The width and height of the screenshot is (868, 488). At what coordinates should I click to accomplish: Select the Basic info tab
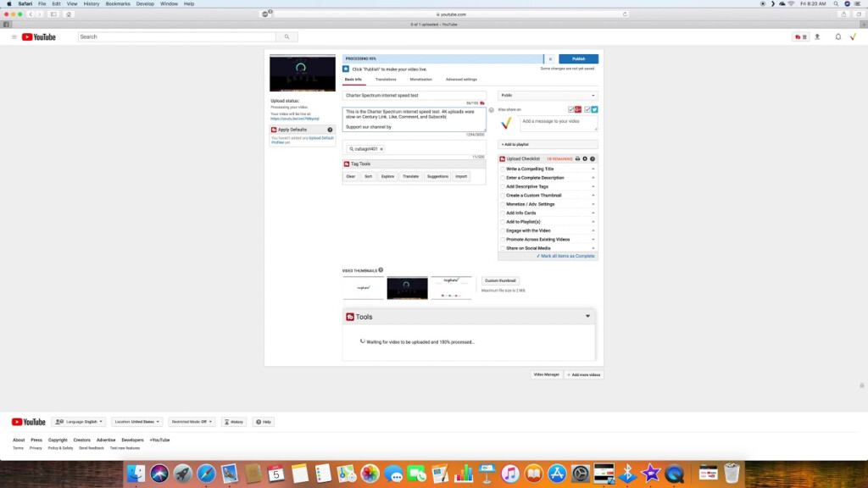[x=353, y=80]
